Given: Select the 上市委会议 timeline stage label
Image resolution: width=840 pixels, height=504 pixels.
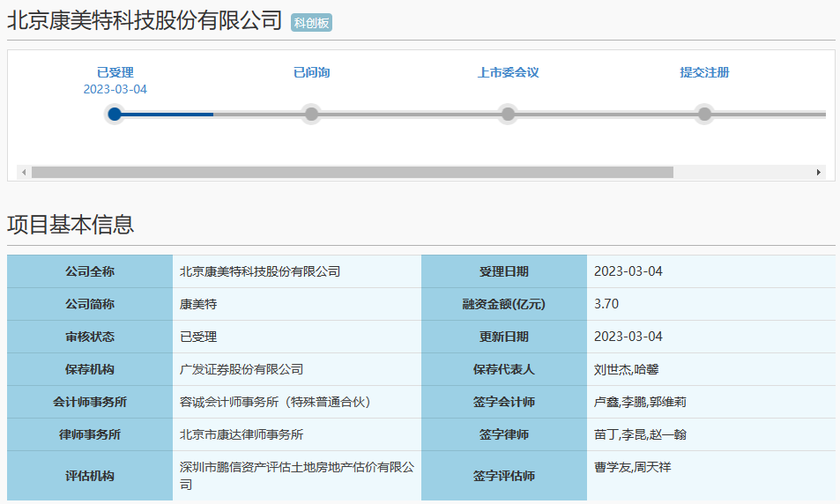Looking at the screenshot, I should pos(508,72).
